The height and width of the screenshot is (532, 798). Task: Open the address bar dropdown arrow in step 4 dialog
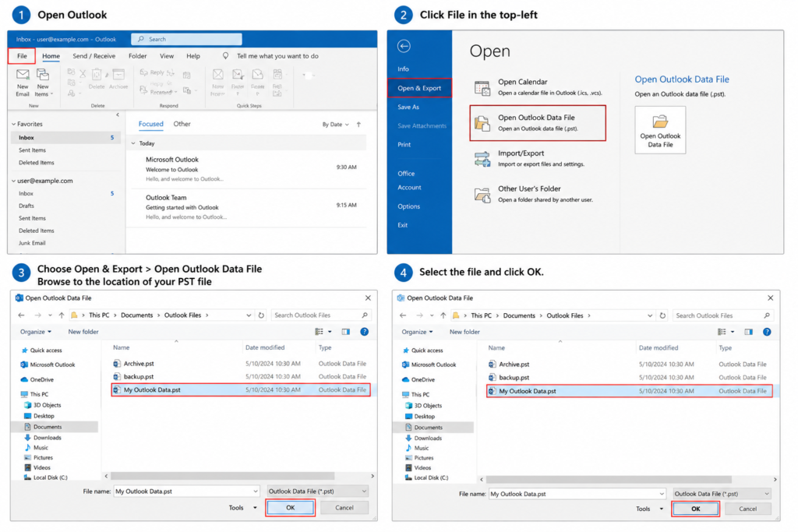(650, 315)
